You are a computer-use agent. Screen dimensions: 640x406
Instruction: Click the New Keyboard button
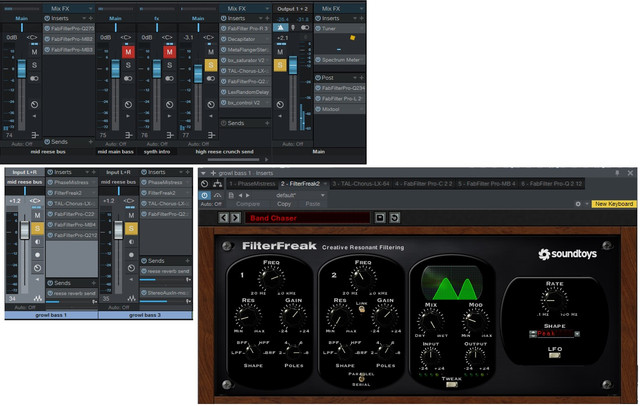(x=614, y=204)
